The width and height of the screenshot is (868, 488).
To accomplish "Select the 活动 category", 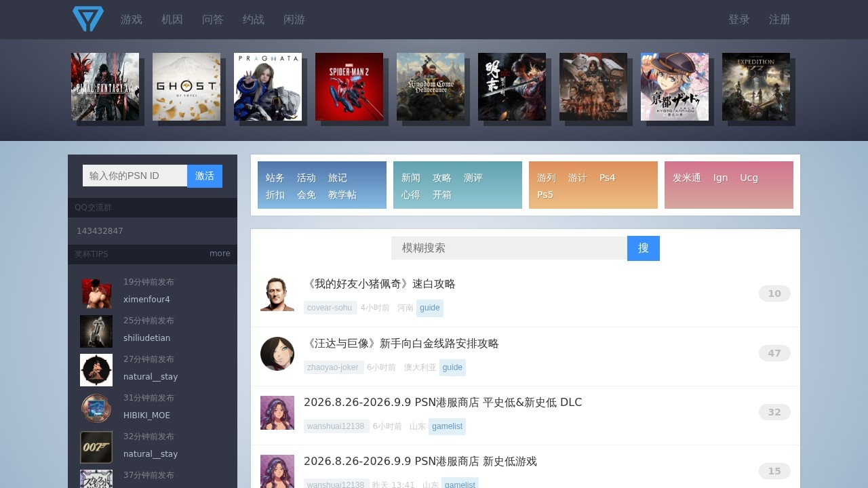I will point(307,178).
